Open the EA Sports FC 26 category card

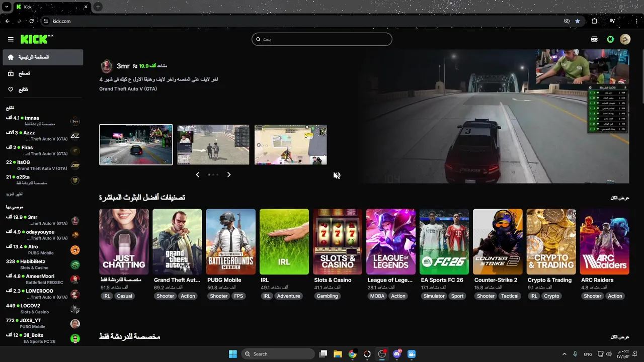[444, 242]
